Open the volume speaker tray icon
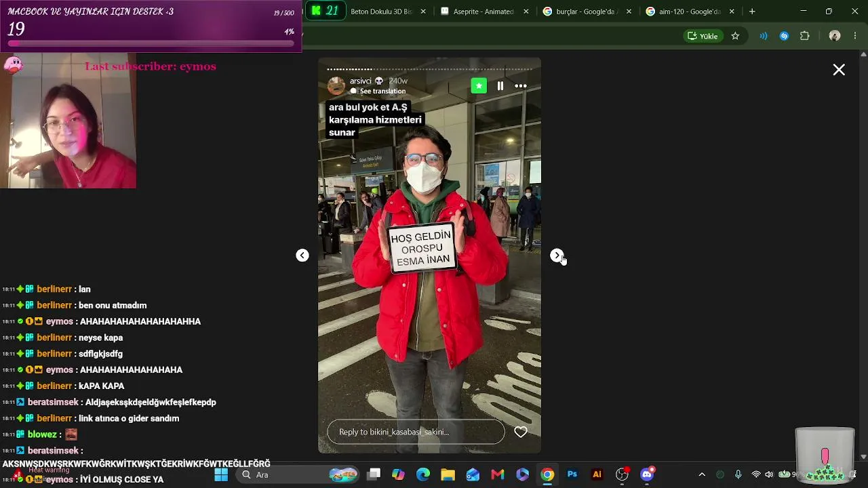The image size is (868, 488). point(769,474)
